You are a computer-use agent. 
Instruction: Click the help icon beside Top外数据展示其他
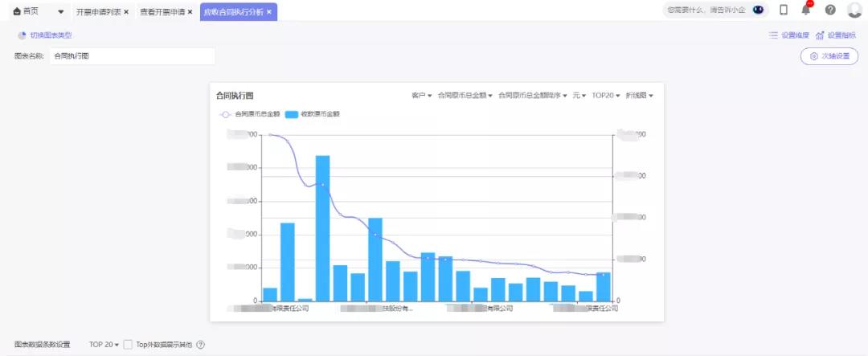tap(201, 345)
